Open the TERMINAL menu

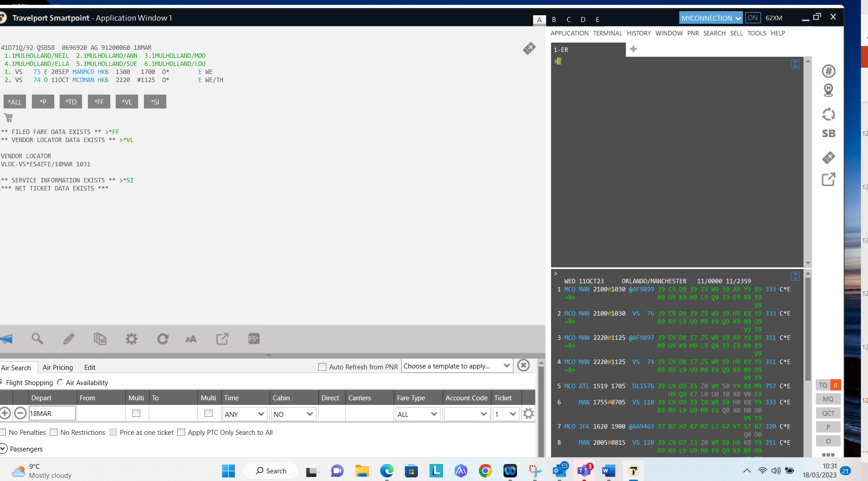click(x=607, y=33)
